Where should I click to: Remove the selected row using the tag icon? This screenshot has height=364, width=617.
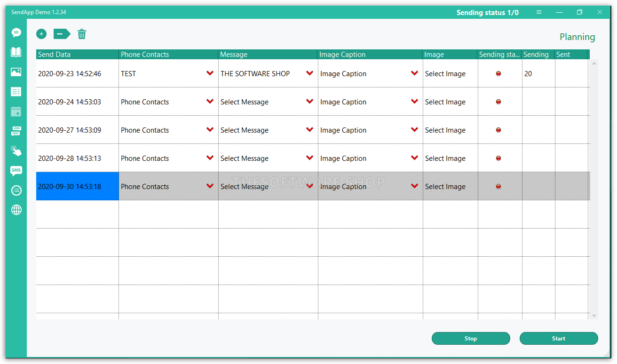click(61, 34)
